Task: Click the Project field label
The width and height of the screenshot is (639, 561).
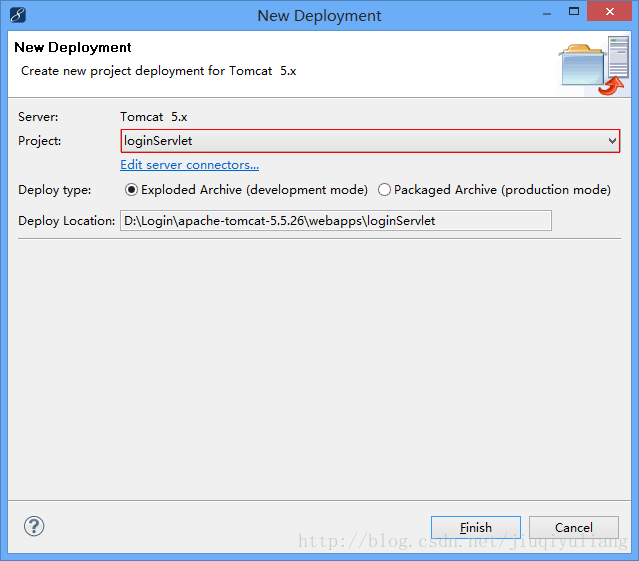Action: point(40,141)
